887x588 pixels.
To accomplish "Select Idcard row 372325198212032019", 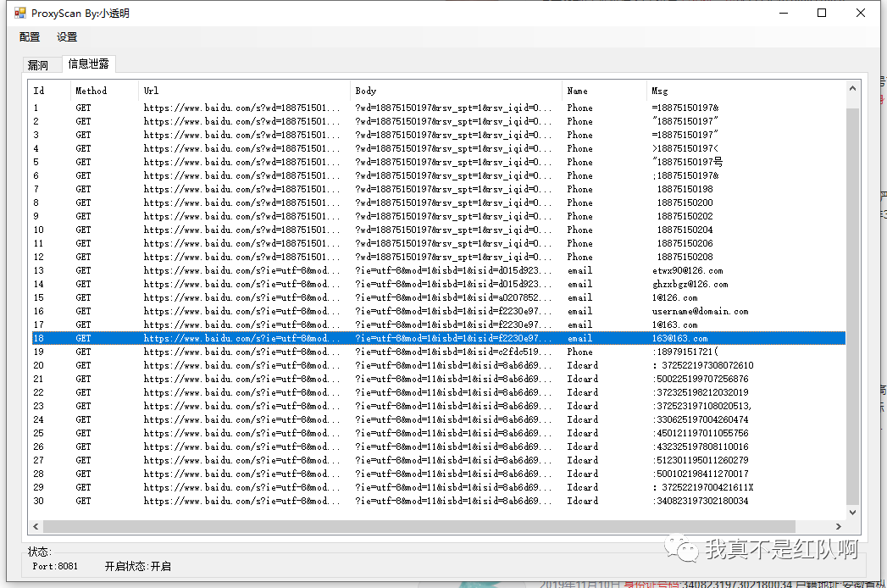I will pos(438,393).
